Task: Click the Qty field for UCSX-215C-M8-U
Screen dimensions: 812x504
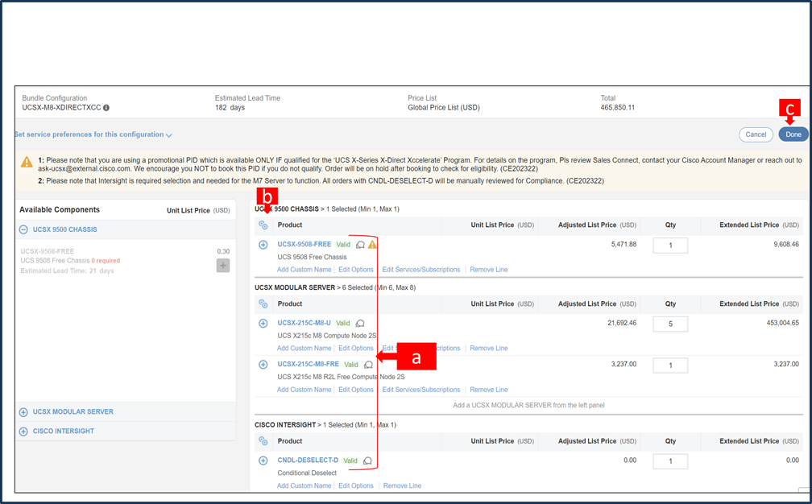Action: click(670, 324)
